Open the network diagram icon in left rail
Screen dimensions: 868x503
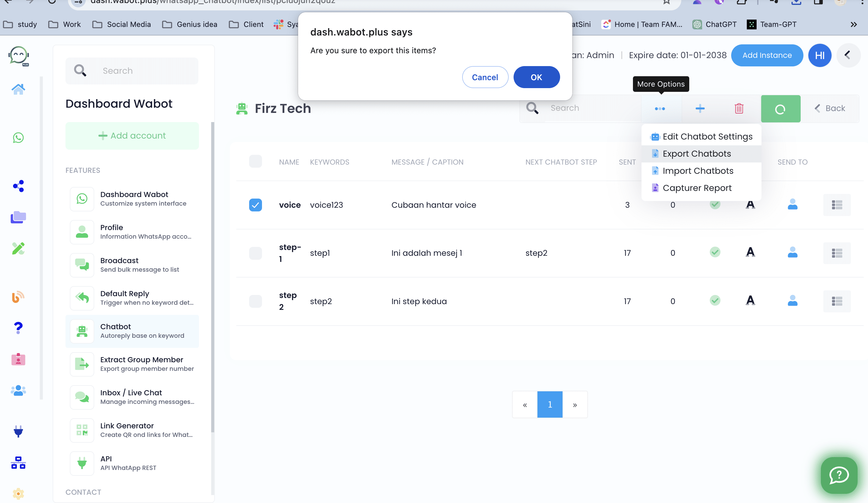(18, 463)
